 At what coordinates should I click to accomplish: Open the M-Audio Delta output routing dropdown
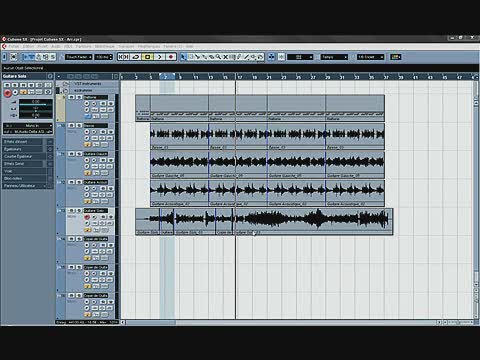coord(28,132)
